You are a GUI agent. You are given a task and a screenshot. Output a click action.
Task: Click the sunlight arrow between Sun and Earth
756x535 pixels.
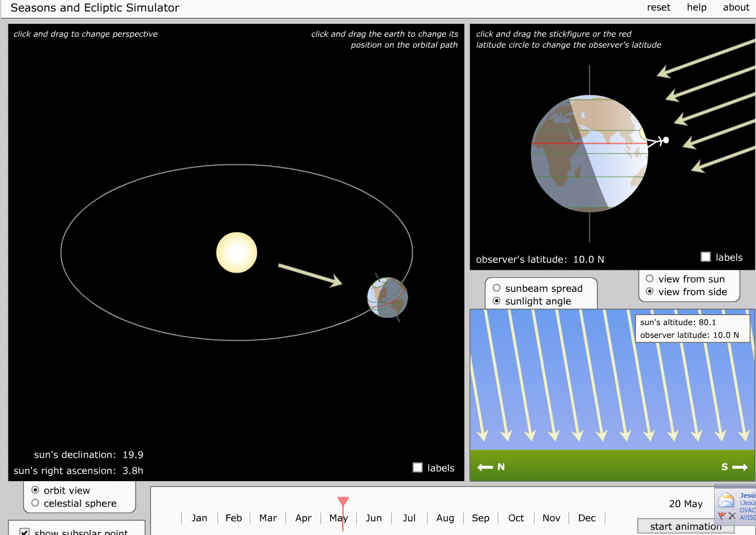point(310,274)
